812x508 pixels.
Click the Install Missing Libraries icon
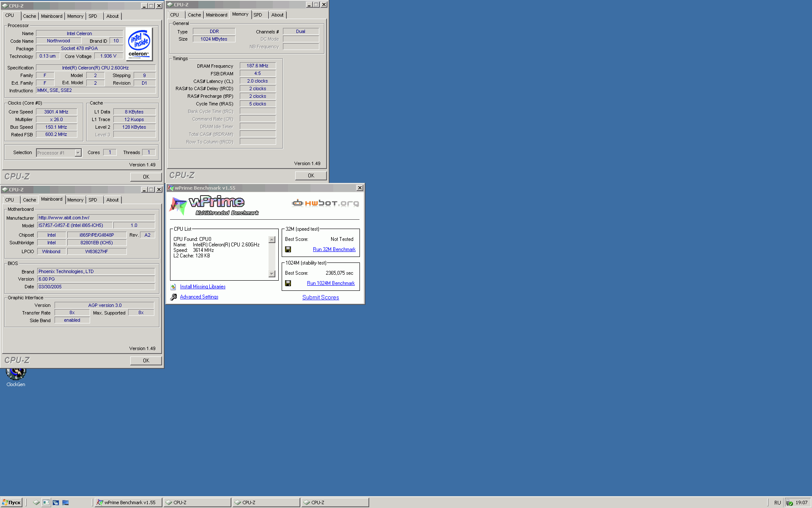(173, 287)
